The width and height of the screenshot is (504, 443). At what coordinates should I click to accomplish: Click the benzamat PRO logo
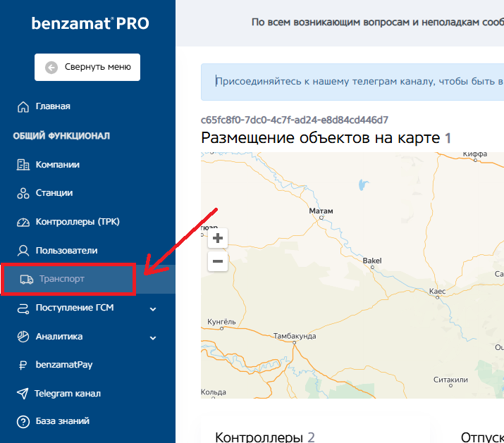point(90,23)
